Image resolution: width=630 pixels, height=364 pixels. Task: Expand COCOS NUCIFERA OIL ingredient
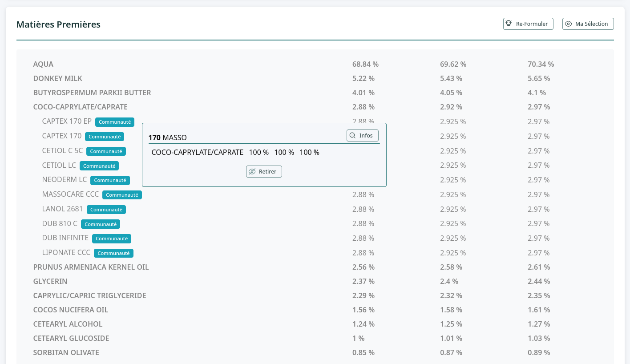click(x=71, y=310)
